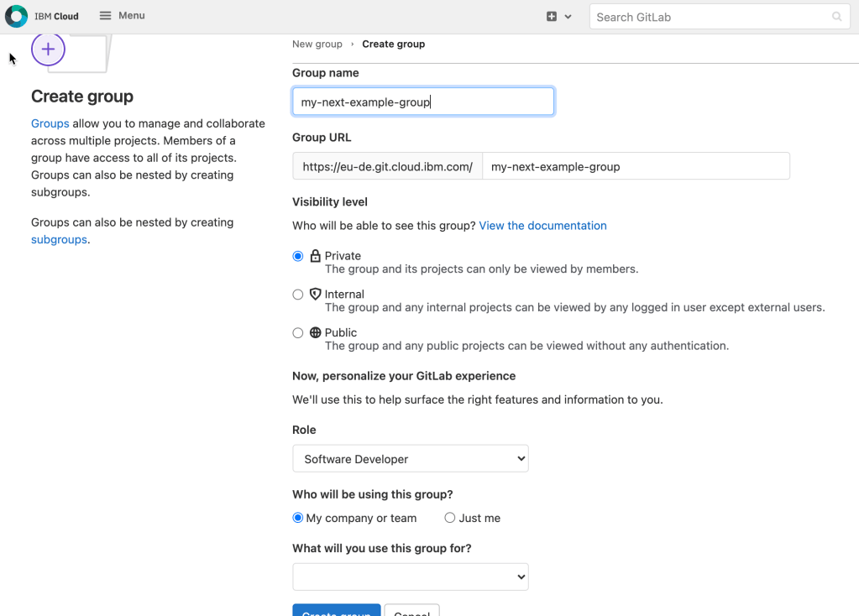Select the Just me radio option
Viewport: 859px width, 616px height.
(450, 518)
